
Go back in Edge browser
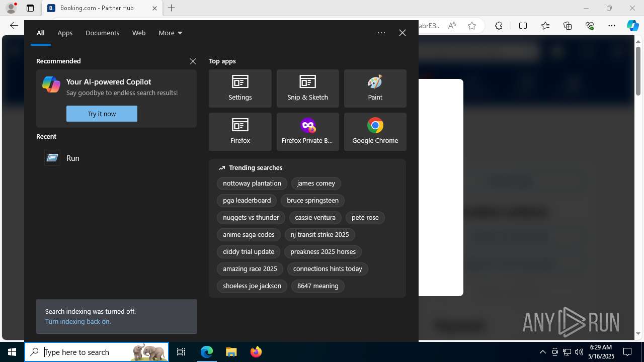pyautogui.click(x=14, y=26)
